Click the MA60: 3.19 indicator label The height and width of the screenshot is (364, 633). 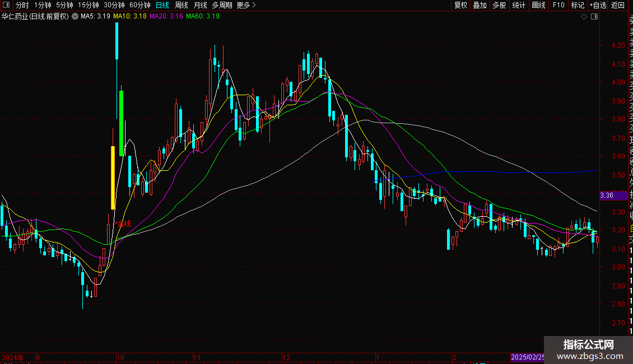pos(203,17)
